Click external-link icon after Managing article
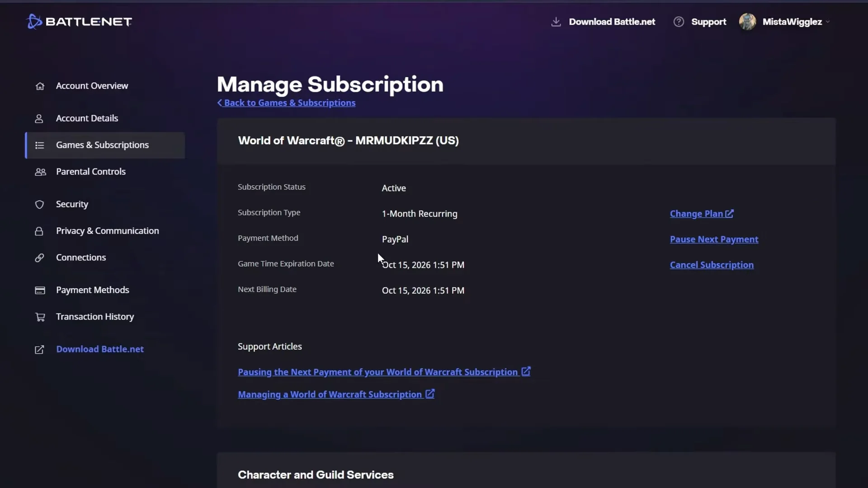This screenshot has height=488, width=868. pos(430,394)
